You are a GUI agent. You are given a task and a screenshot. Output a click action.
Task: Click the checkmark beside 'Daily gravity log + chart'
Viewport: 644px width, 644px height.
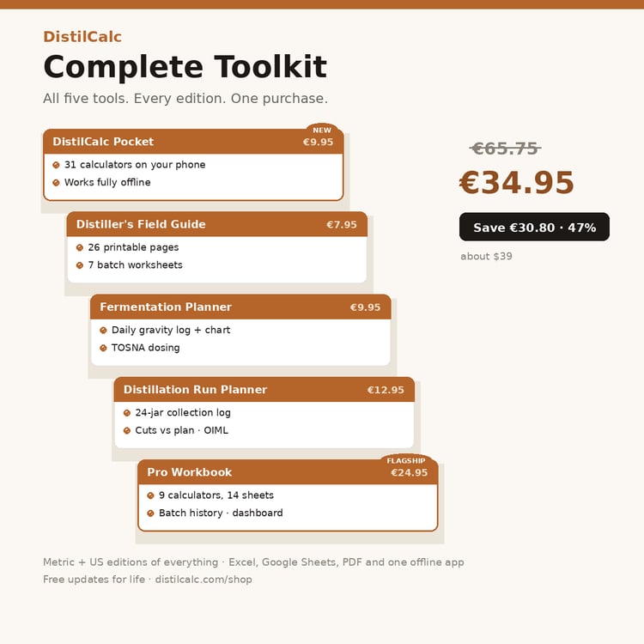tap(104, 331)
